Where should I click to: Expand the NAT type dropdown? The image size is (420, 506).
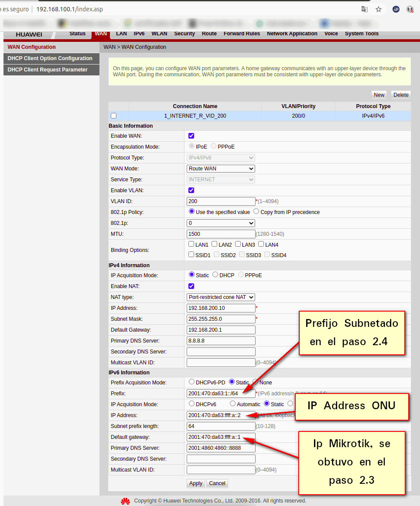click(x=221, y=297)
